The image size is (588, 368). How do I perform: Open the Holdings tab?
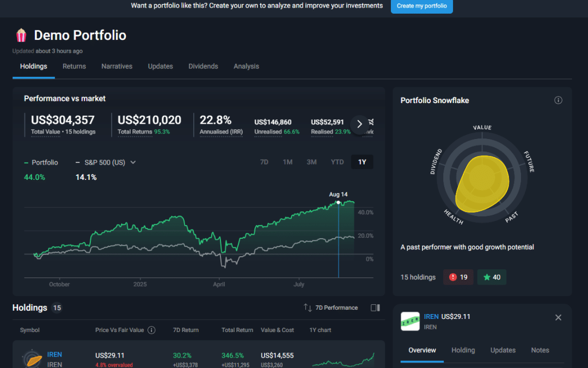click(x=34, y=67)
